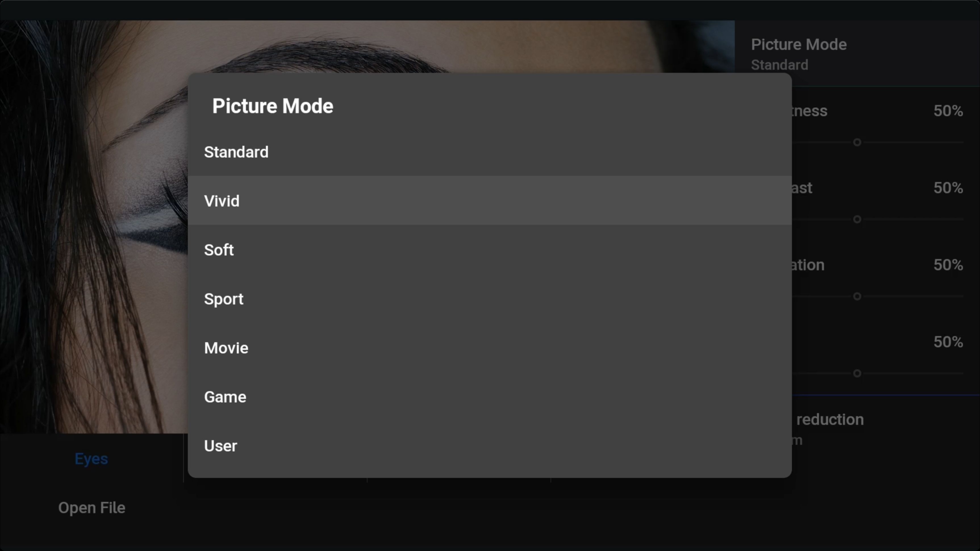Open the Picture Mode Standard setting
The width and height of the screenshot is (980, 551).
[857, 54]
